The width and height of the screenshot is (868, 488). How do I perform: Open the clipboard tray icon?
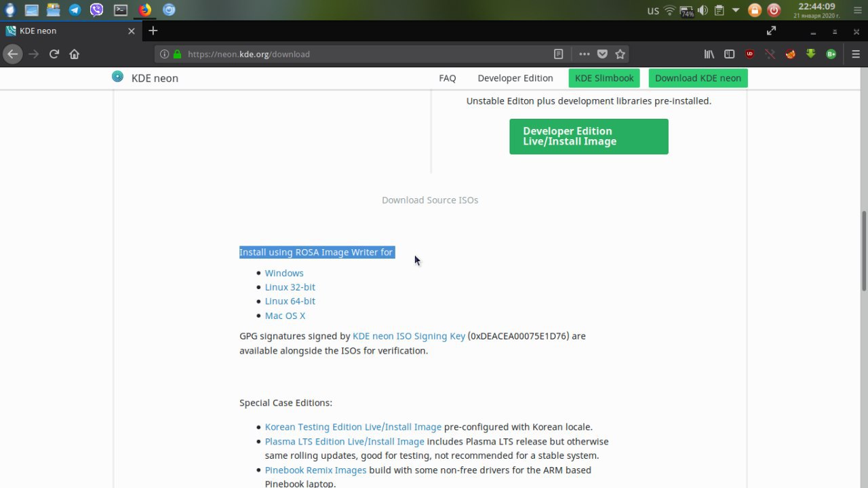click(719, 10)
